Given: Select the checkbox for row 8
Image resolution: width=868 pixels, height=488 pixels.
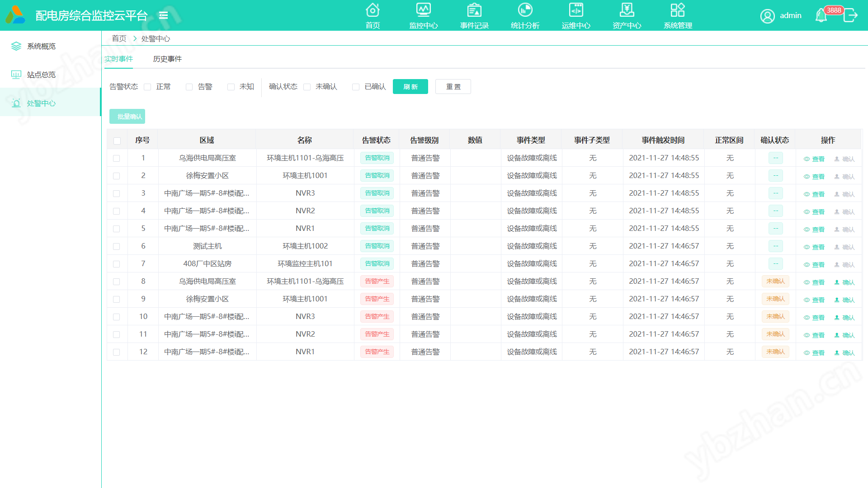Looking at the screenshot, I should point(117,282).
